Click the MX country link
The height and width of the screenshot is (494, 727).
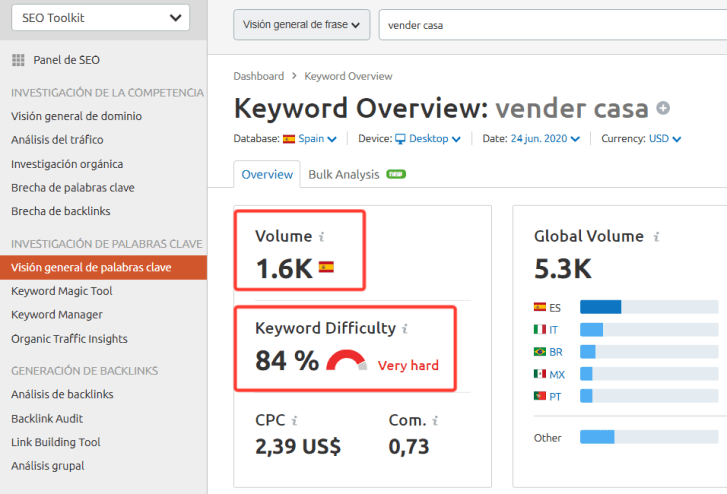[557, 374]
